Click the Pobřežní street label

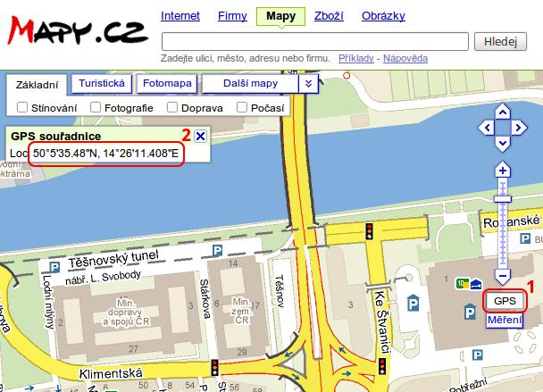468,386
